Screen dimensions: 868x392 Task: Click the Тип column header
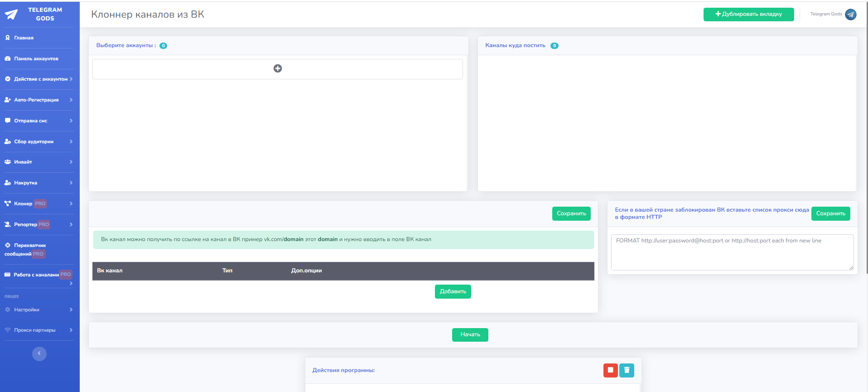(x=227, y=271)
